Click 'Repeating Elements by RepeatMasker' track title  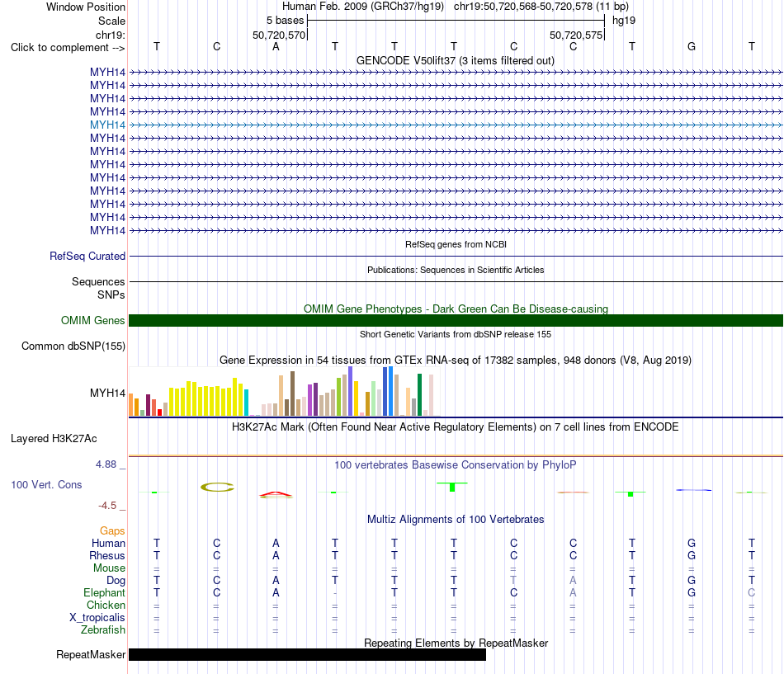(456, 643)
